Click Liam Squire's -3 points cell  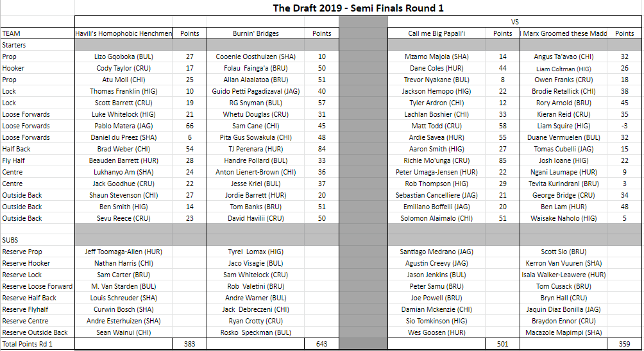624,126
